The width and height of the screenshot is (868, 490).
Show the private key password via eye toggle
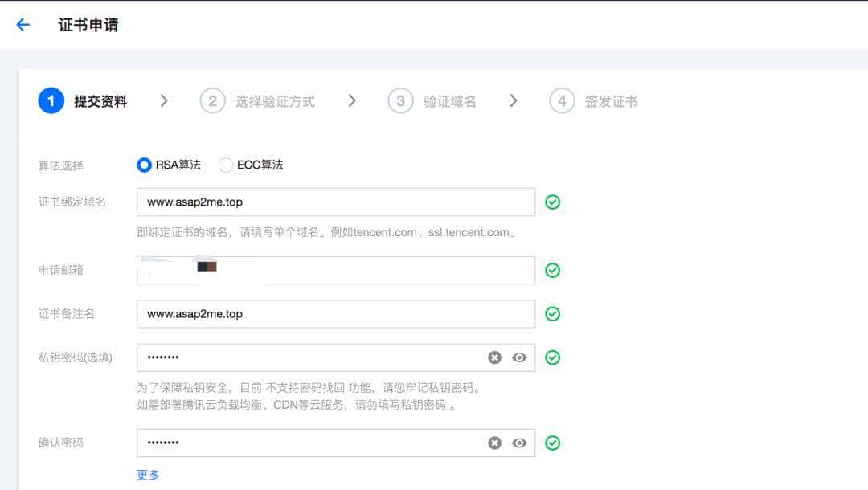tap(518, 357)
